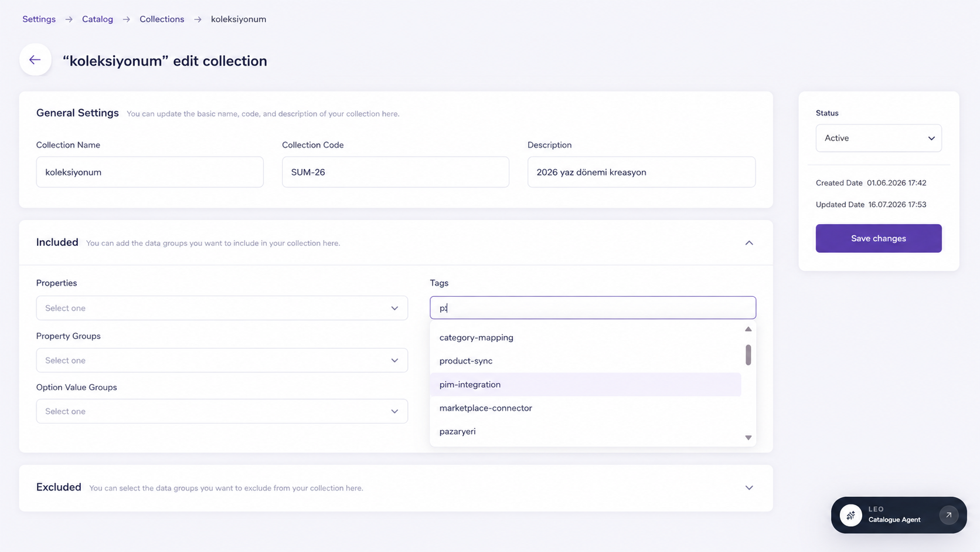The width and height of the screenshot is (980, 552).
Task: Open the LEO Catalogue Agent expand arrow
Action: [948, 515]
